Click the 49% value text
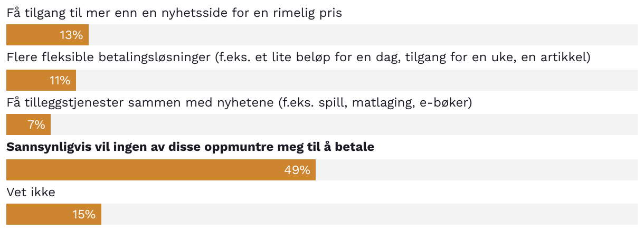The height and width of the screenshot is (230, 644). tap(297, 170)
